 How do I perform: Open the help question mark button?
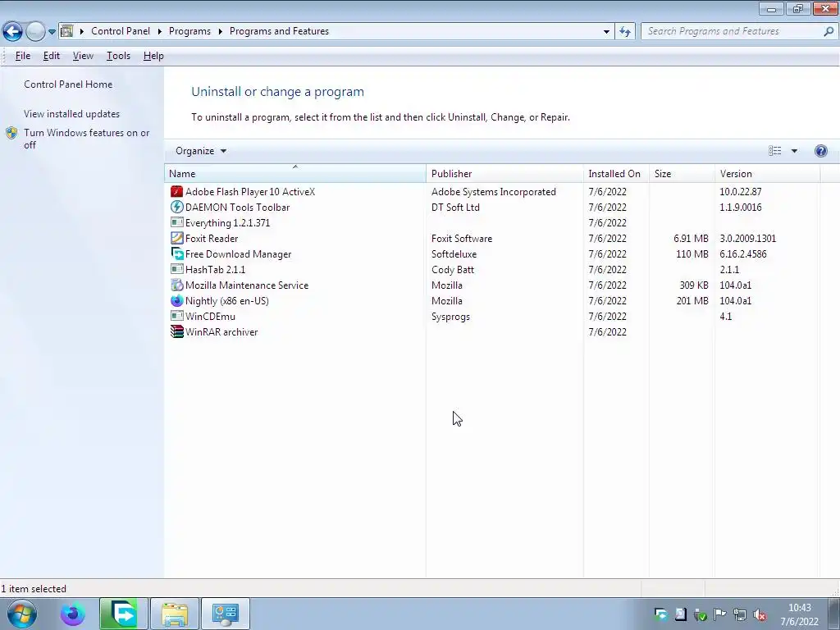pos(820,151)
